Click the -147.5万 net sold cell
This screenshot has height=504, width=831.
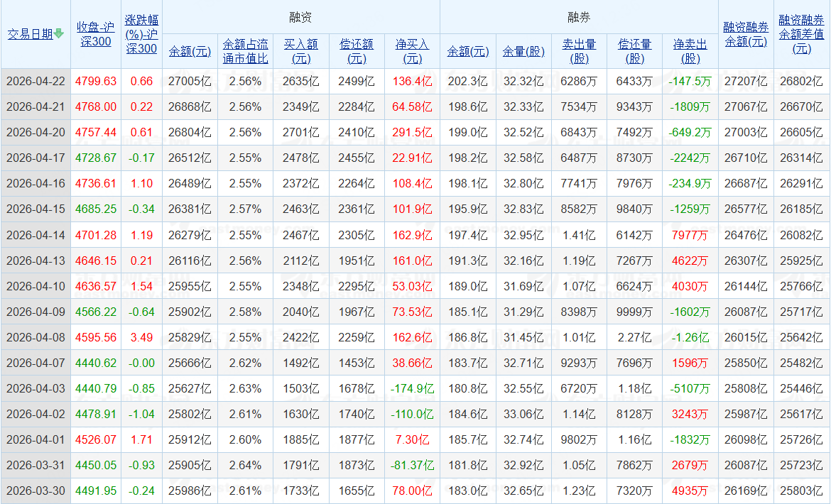pos(690,81)
